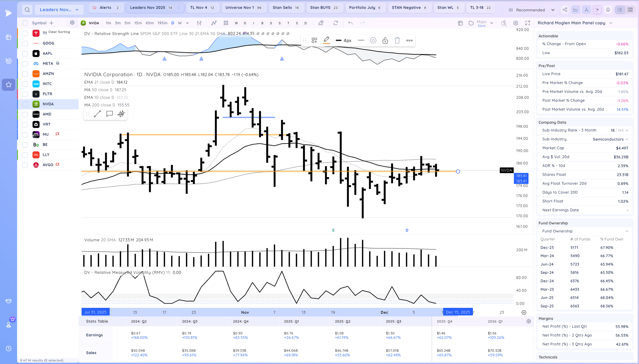Open the search magnifier icon
Image resolution: width=639 pixels, height=364 pixels.
tap(27, 10)
